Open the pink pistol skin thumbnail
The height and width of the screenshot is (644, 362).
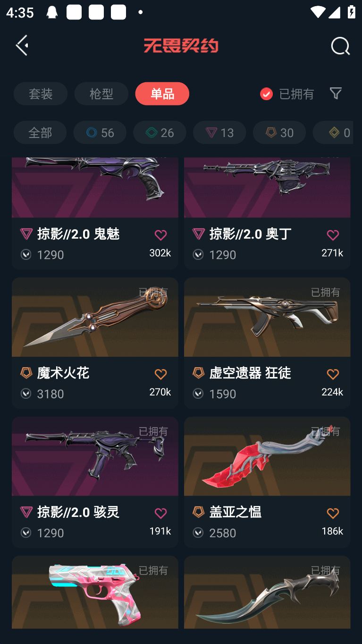pos(95,592)
